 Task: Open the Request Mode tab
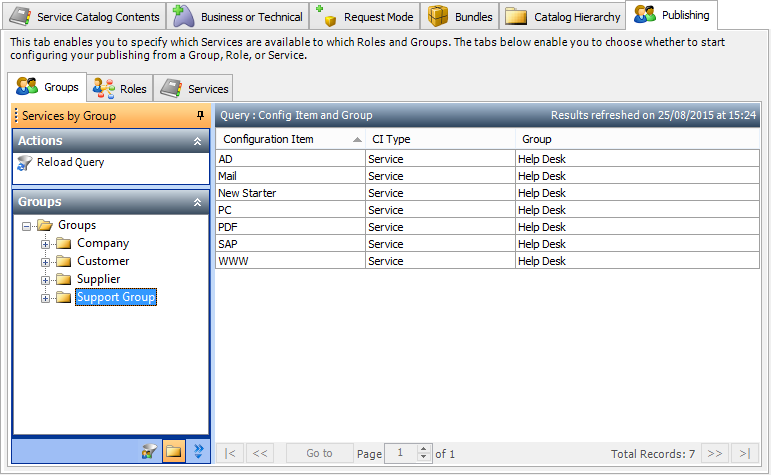[x=365, y=17]
